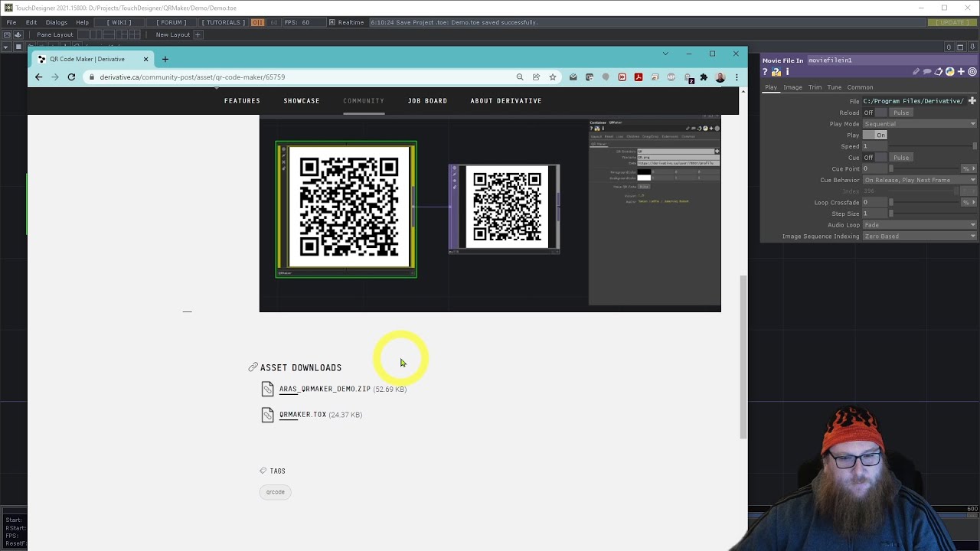Open the SHOWCASE nav link

(302, 101)
